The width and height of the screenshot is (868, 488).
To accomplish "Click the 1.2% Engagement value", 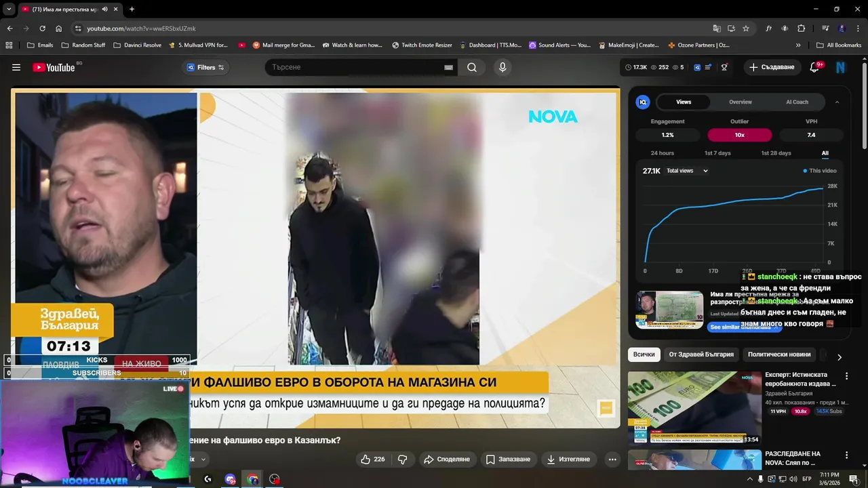I will click(668, 135).
